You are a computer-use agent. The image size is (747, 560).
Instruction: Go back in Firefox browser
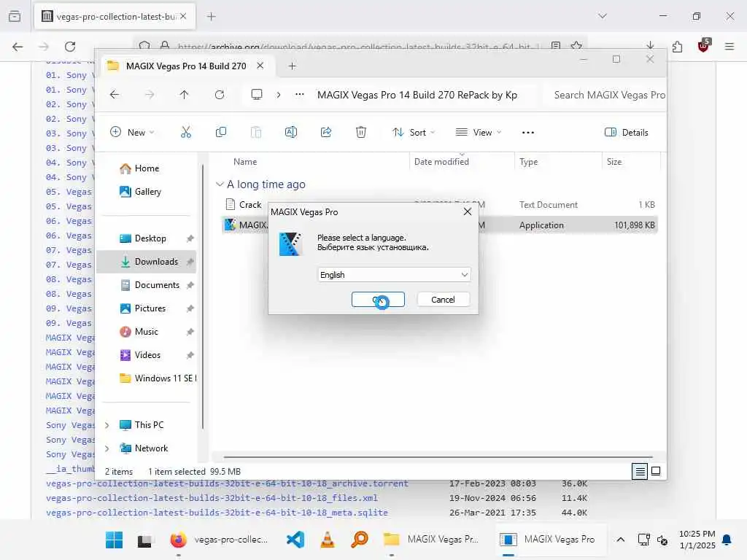(18, 47)
